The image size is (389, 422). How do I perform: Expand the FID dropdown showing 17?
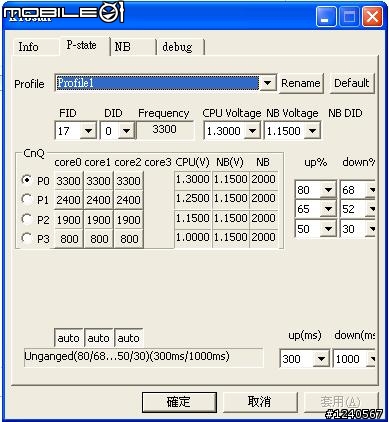[88, 131]
